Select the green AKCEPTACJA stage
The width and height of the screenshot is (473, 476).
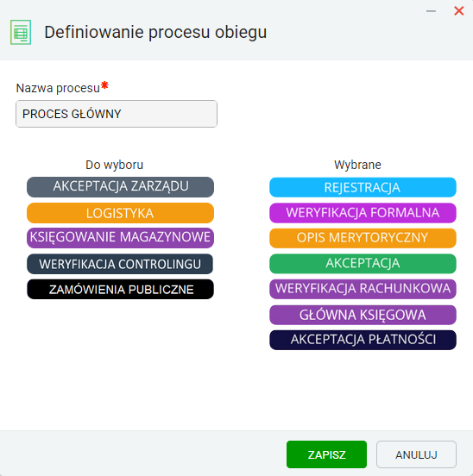pos(363,264)
